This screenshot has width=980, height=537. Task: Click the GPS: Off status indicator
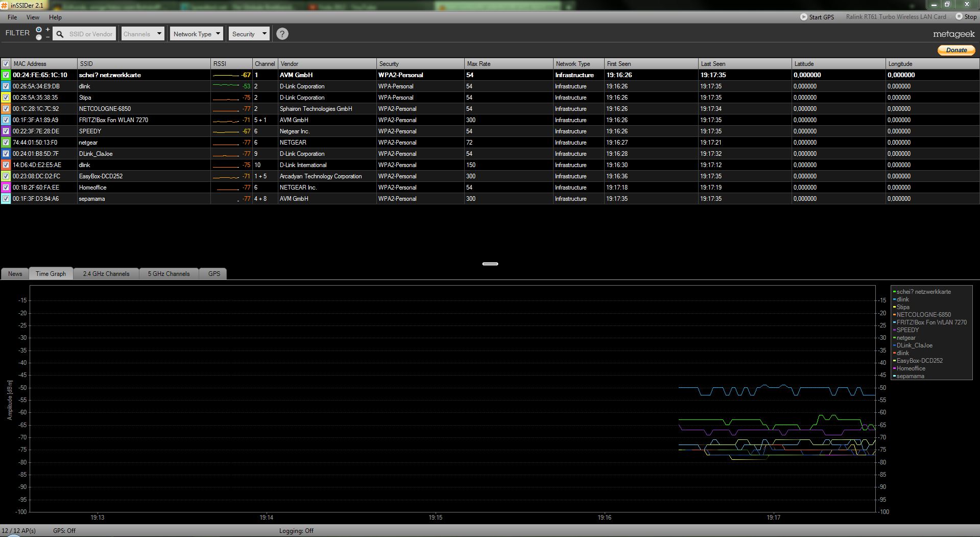coord(64,531)
